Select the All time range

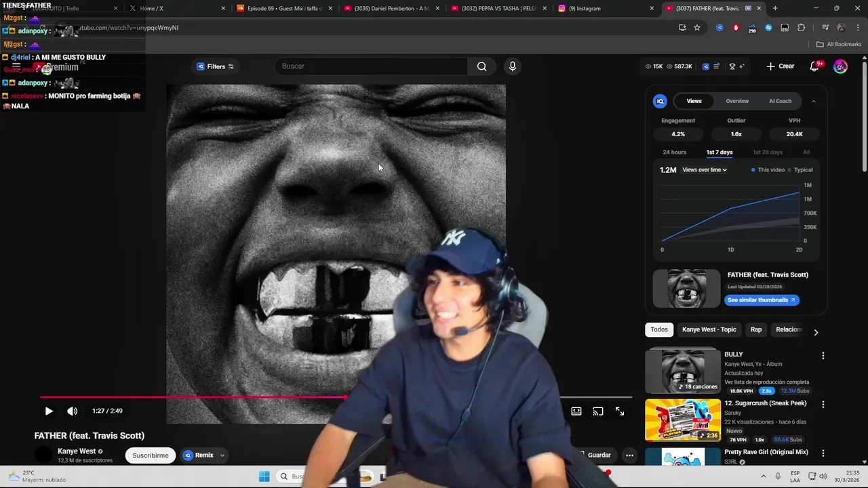point(806,152)
